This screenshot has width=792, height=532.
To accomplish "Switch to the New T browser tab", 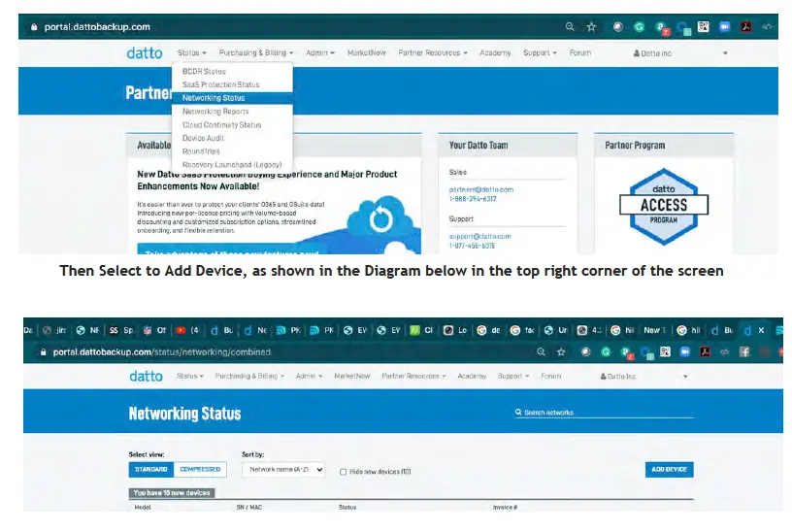I will pos(654,330).
